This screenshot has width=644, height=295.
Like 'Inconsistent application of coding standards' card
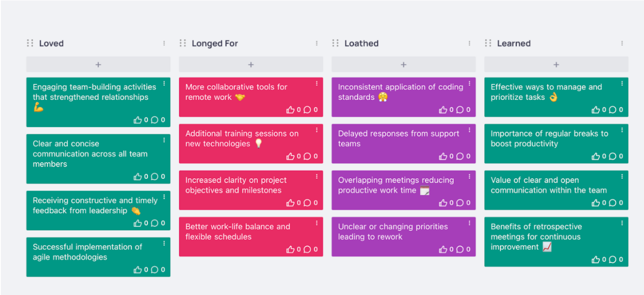pyautogui.click(x=443, y=110)
